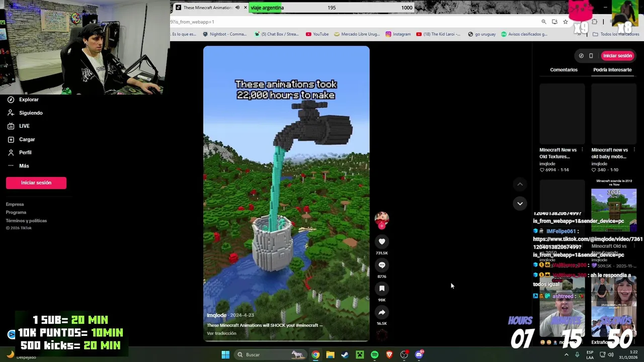This screenshot has width=644, height=362.
Task: Open Nightbot bookmark in bookmarks bar
Action: pos(225,34)
